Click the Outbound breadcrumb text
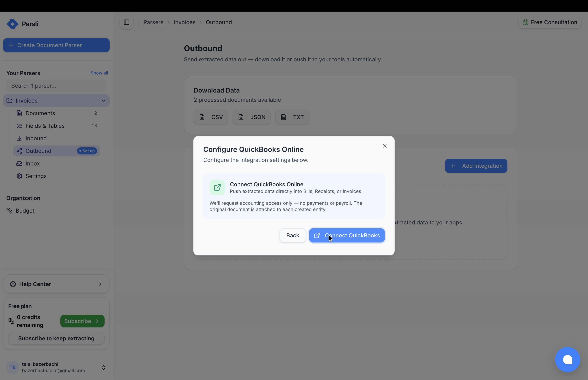The image size is (588, 380). pos(219,22)
